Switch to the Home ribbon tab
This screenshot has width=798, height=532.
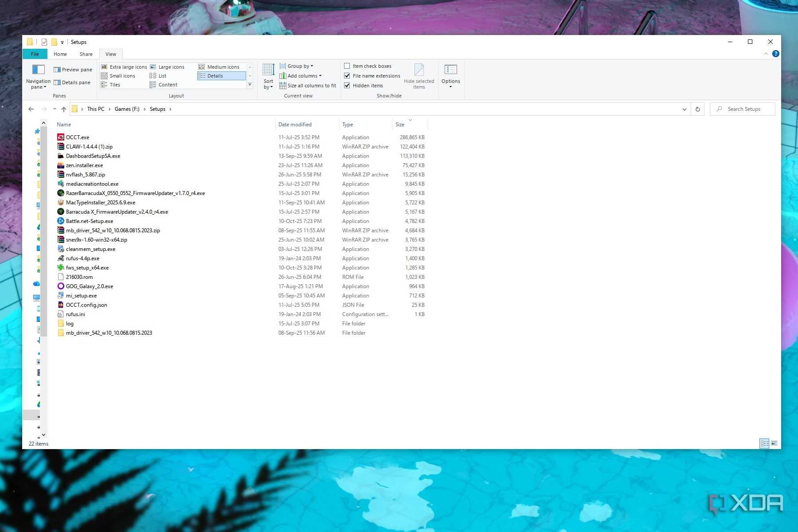click(60, 54)
